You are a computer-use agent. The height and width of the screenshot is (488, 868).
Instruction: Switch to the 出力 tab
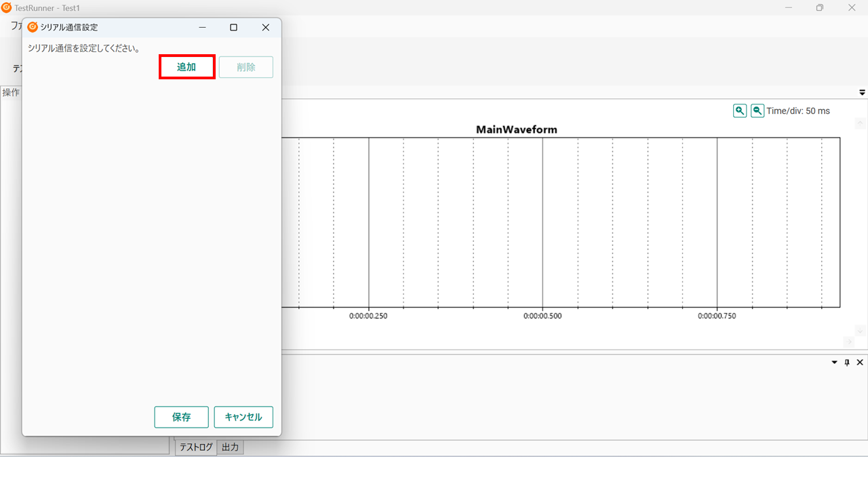(x=231, y=447)
